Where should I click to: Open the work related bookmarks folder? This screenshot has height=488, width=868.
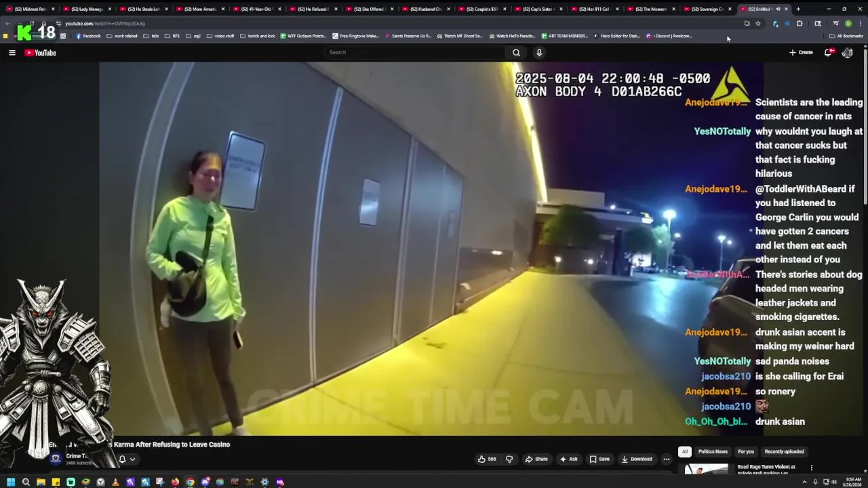122,36
